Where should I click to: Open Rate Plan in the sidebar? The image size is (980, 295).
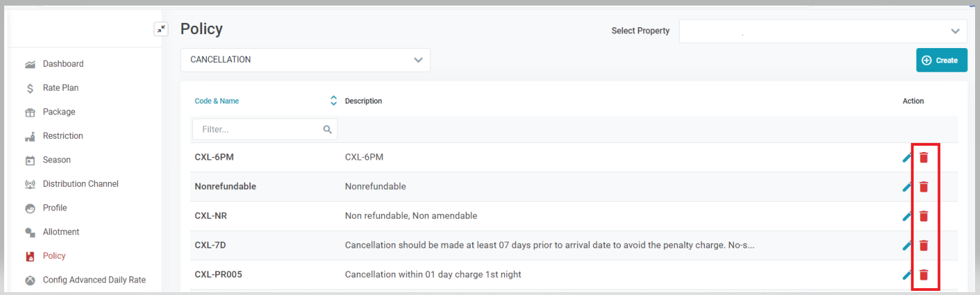click(x=60, y=88)
